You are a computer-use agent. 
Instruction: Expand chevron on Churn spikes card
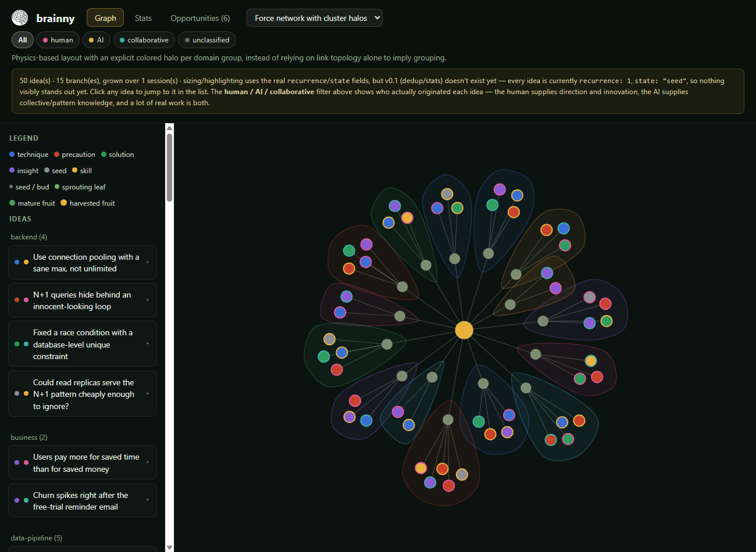(x=148, y=500)
